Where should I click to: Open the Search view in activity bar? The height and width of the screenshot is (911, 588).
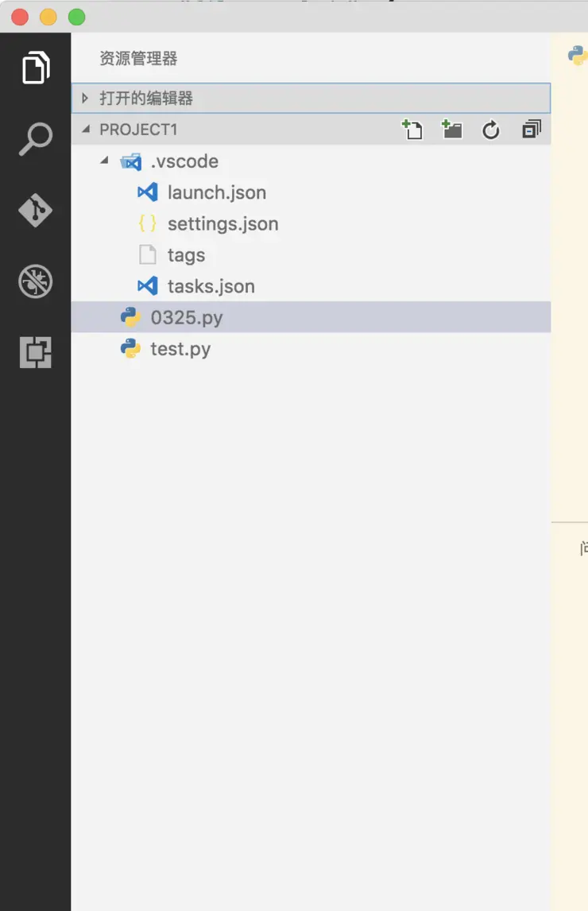36,139
